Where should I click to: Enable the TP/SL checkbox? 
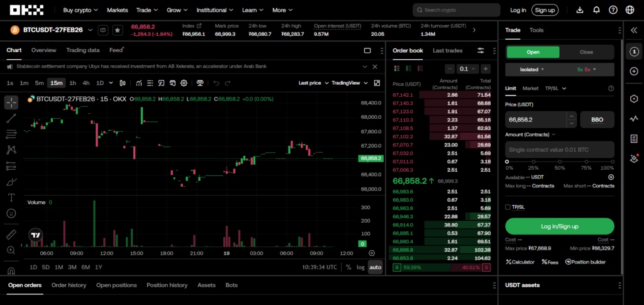[x=508, y=208]
